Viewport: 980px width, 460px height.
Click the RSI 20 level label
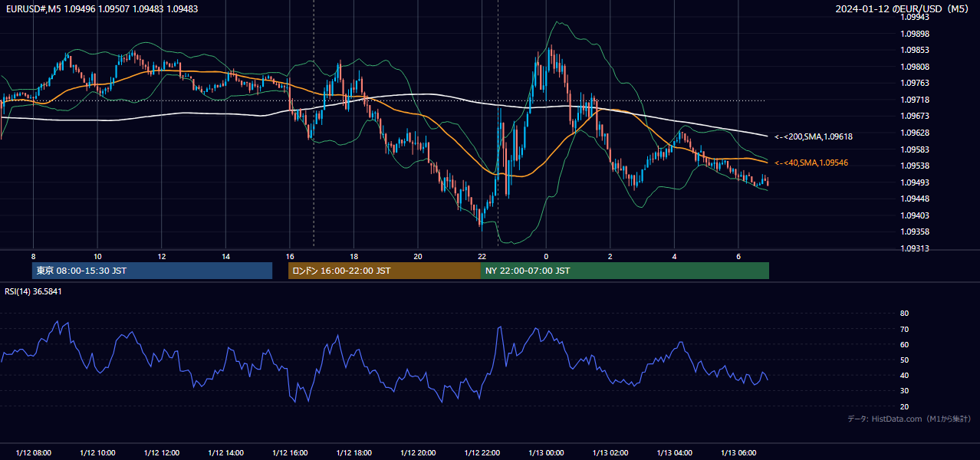[x=904, y=406]
